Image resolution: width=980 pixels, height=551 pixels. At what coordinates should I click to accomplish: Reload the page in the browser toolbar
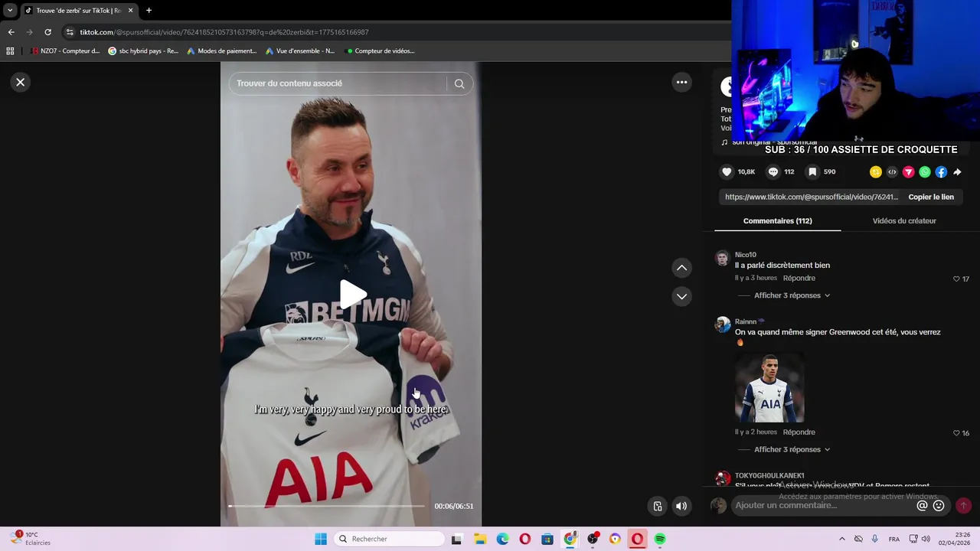[47, 32]
